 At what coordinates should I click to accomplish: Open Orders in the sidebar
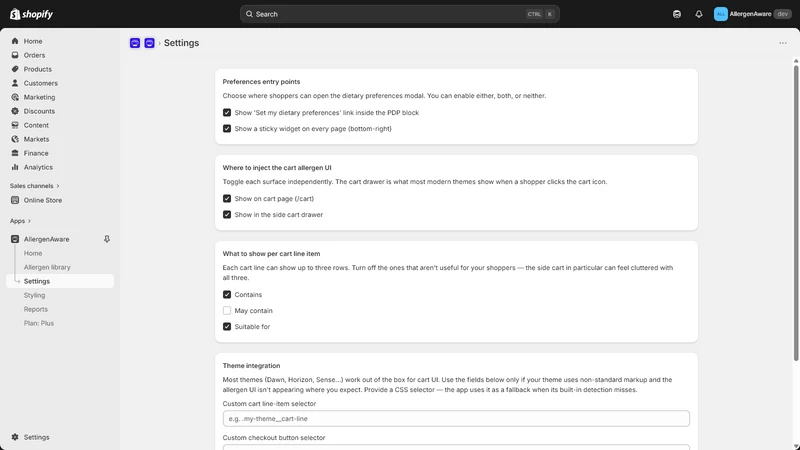34,55
